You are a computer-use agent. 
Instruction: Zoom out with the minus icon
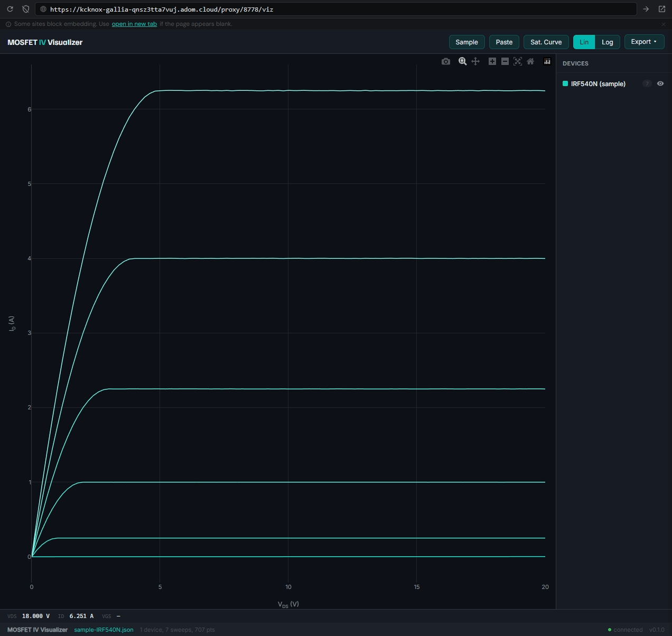[x=505, y=62]
